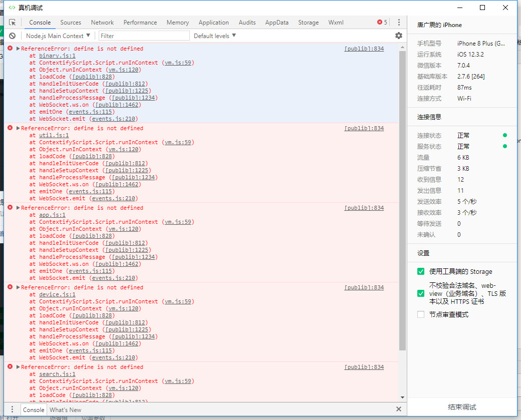Viewport: 521px width, 420px height.
Task: Open DevTools three-dot more options menu
Action: (x=399, y=23)
